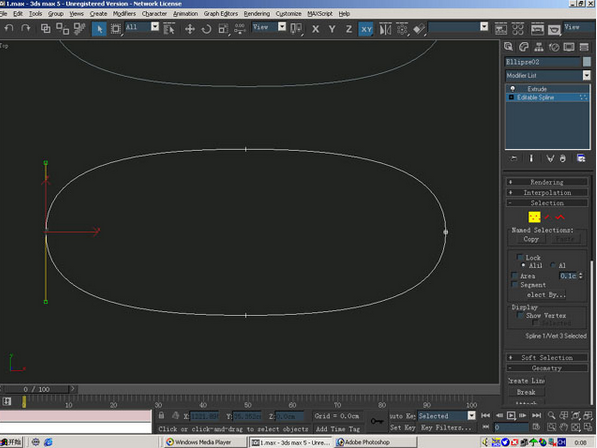Expand the Soft Selection rollout
Image resolution: width=597 pixels, height=448 pixels.
pyautogui.click(x=547, y=357)
